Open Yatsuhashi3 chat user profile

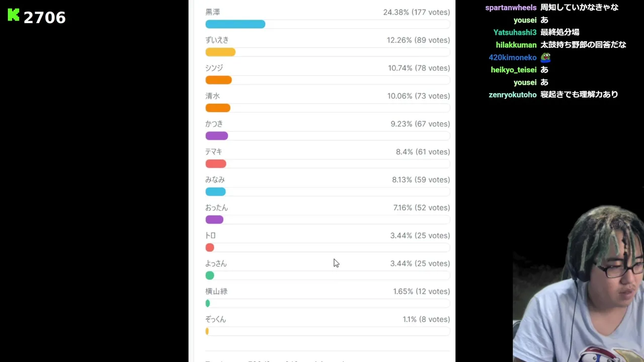515,32
